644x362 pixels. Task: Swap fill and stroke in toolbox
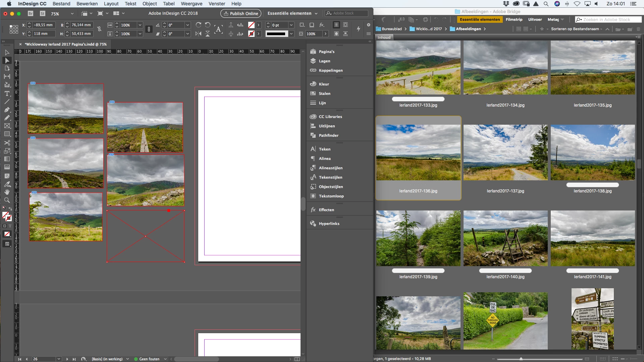pyautogui.click(x=10, y=208)
